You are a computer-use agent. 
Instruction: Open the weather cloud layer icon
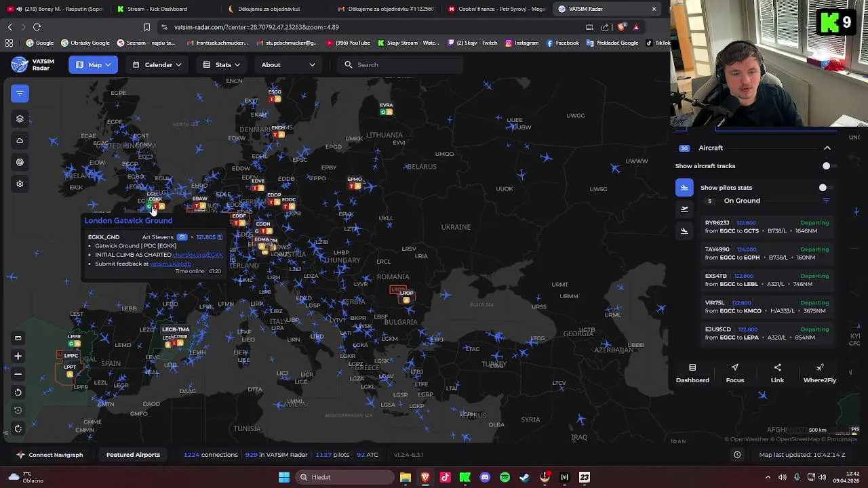tap(20, 140)
